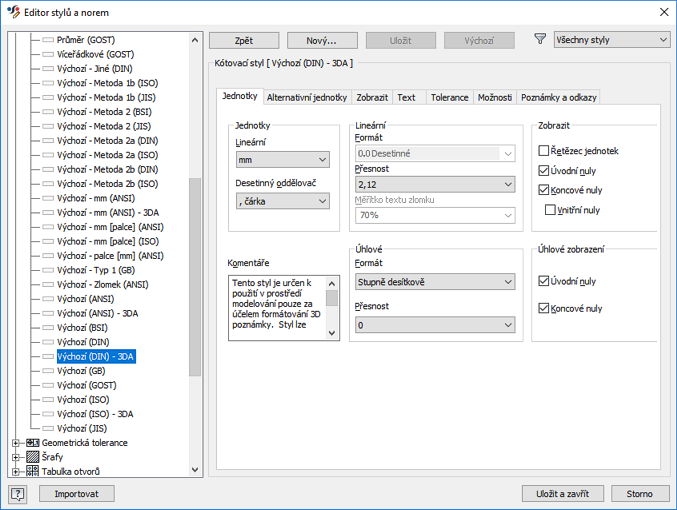Viewport: 677px width, 510px height.
Task: Select Víceřádkové (GOST) style
Action: click(95, 54)
